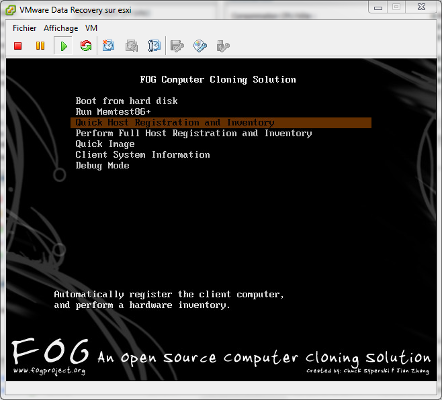442x400 pixels.
Task: Click the orange Pause (suspend) button
Action: [40, 46]
